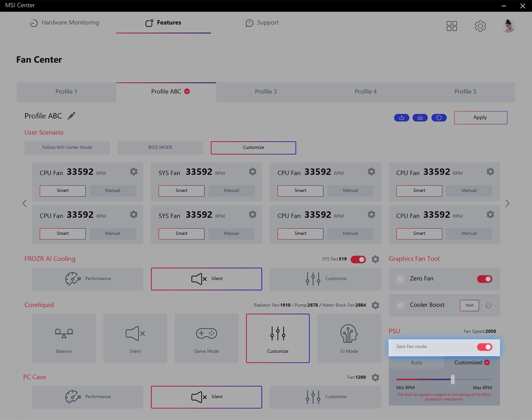
Task: Open Profile 3 tab
Action: 266,92
